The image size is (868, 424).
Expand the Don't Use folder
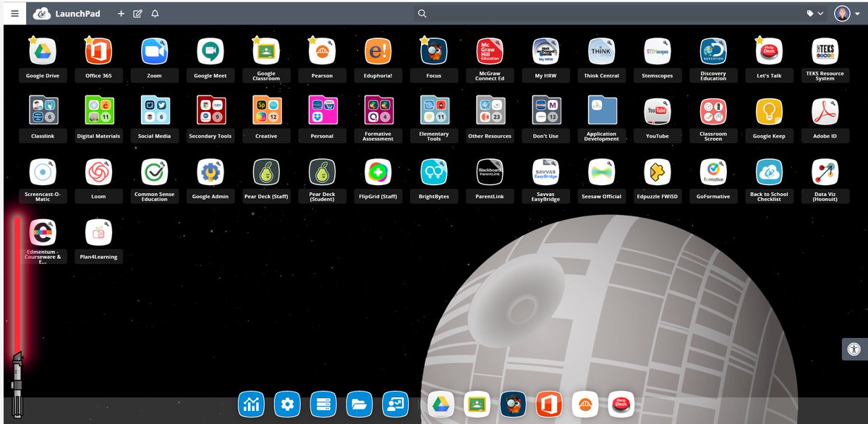point(545,111)
